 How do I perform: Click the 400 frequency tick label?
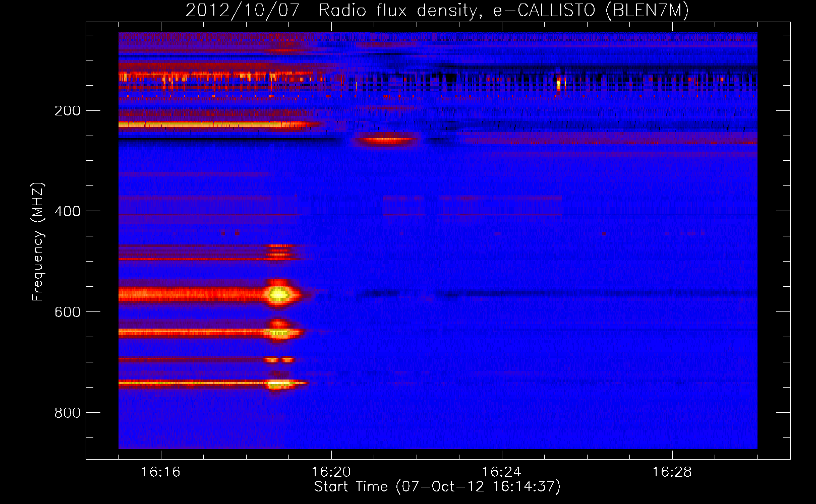tap(67, 211)
